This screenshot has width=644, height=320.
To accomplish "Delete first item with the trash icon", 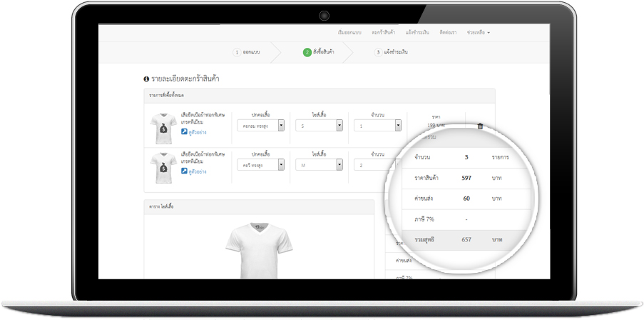I will coord(480,126).
